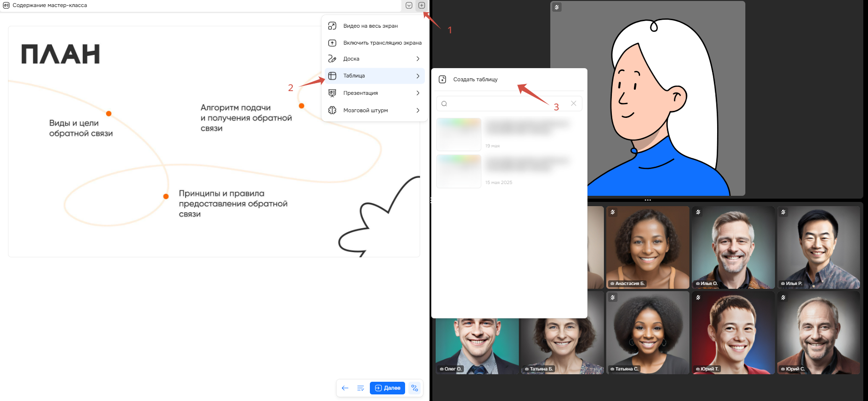Open the 'Презентация' menu item
This screenshot has width=868, height=401.
coord(375,93)
